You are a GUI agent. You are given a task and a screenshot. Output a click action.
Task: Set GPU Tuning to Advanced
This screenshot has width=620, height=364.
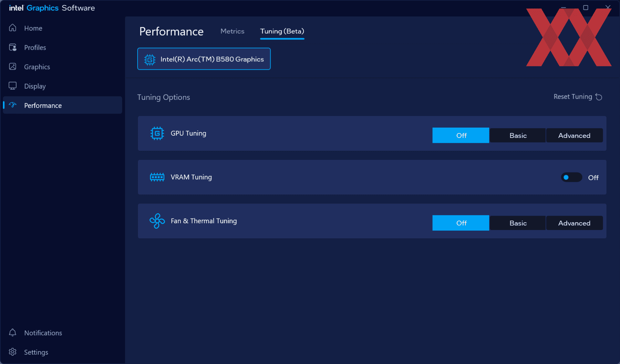pyautogui.click(x=574, y=135)
